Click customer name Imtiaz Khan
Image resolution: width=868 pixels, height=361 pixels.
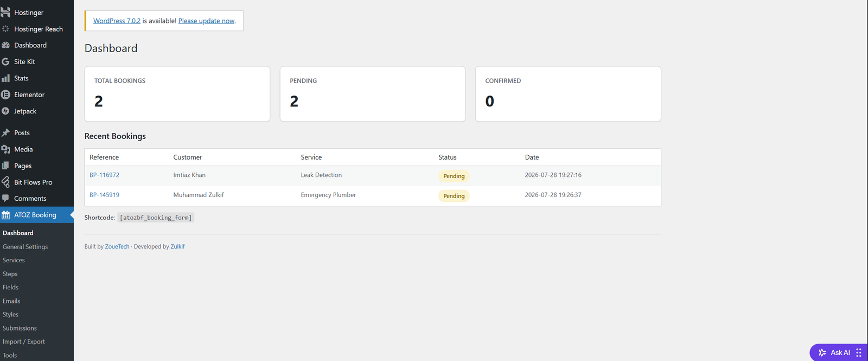[x=189, y=175]
